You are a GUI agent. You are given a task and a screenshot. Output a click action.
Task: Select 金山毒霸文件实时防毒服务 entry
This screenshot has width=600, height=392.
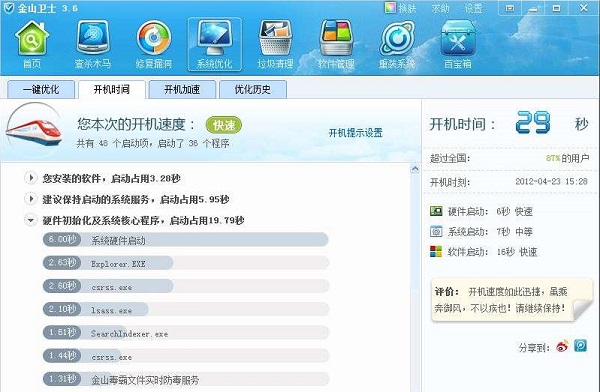click(186, 379)
